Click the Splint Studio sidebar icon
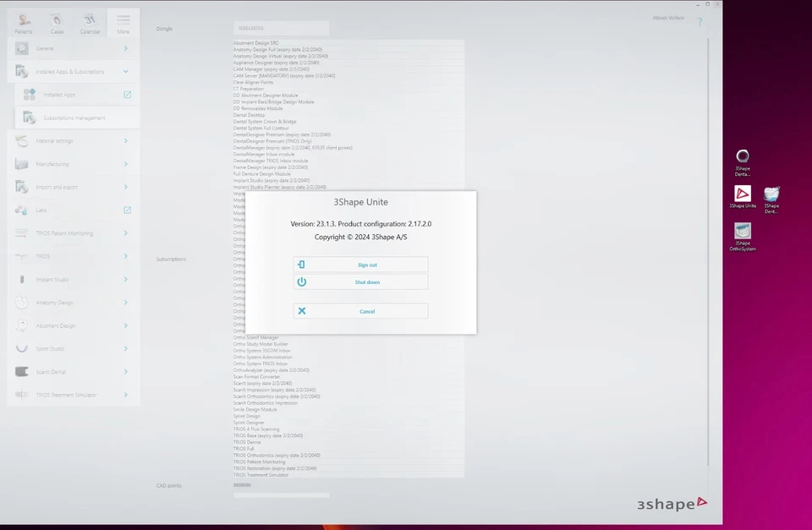 [x=22, y=348]
